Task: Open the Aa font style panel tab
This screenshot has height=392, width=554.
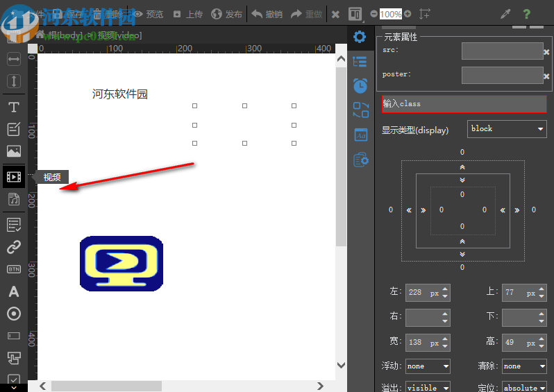Action: point(361,135)
